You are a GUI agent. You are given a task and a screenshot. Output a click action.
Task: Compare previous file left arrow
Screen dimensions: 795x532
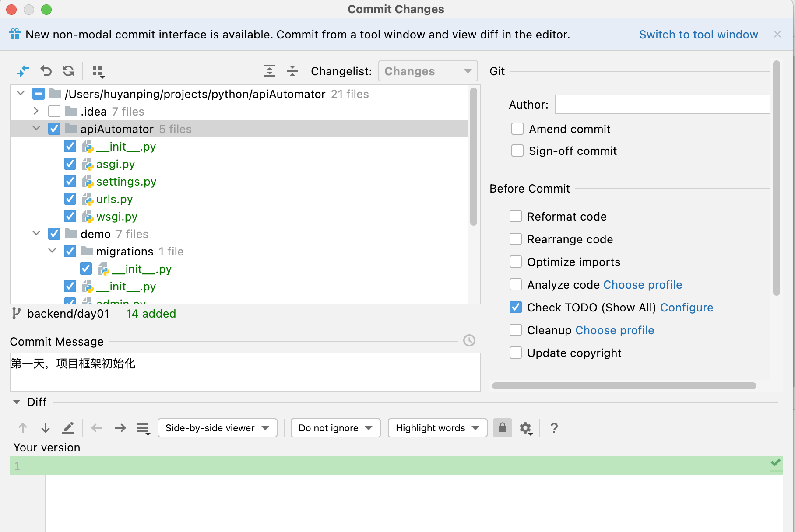coord(97,428)
